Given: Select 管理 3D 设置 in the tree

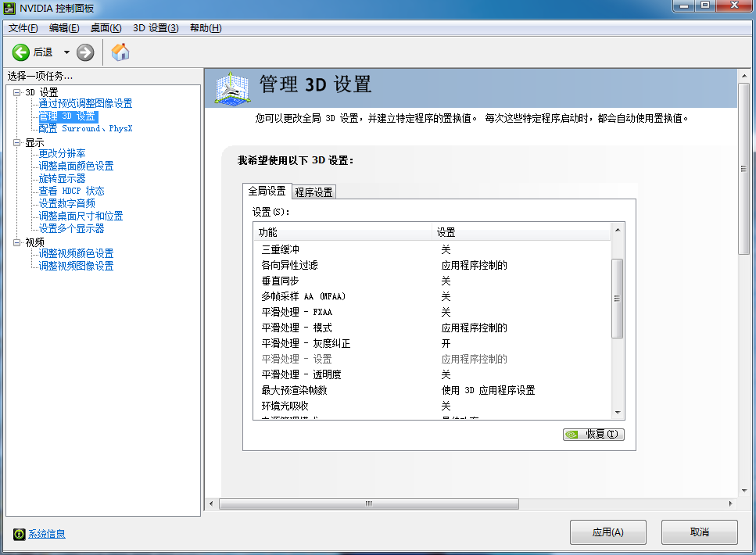Looking at the screenshot, I should [68, 116].
